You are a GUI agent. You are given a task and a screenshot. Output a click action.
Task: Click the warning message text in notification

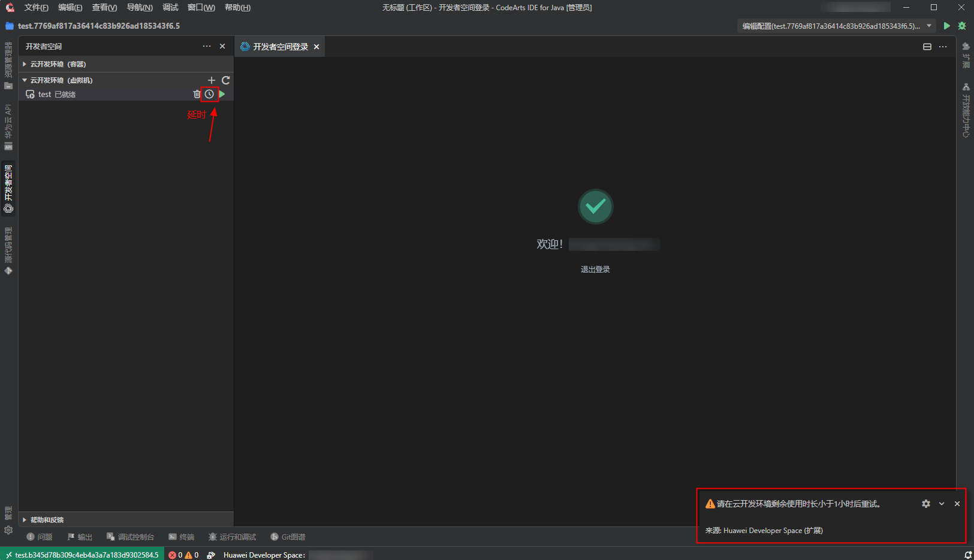click(x=798, y=504)
